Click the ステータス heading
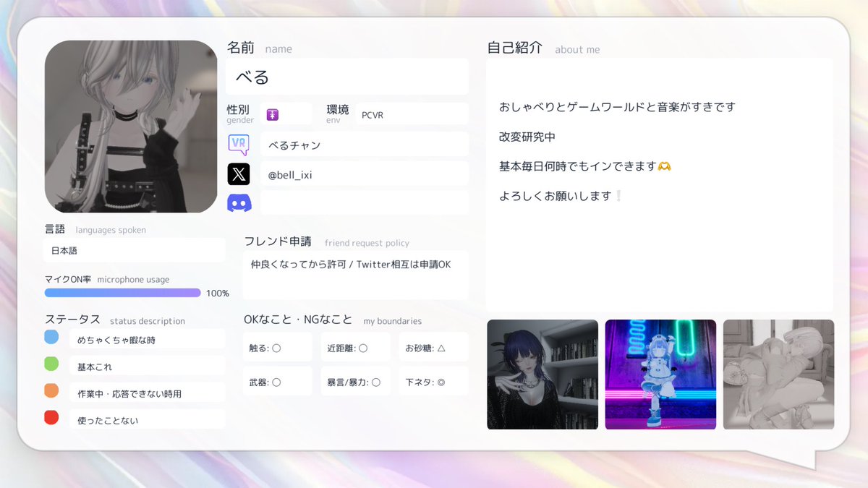The width and height of the screenshot is (868, 488). [73, 320]
